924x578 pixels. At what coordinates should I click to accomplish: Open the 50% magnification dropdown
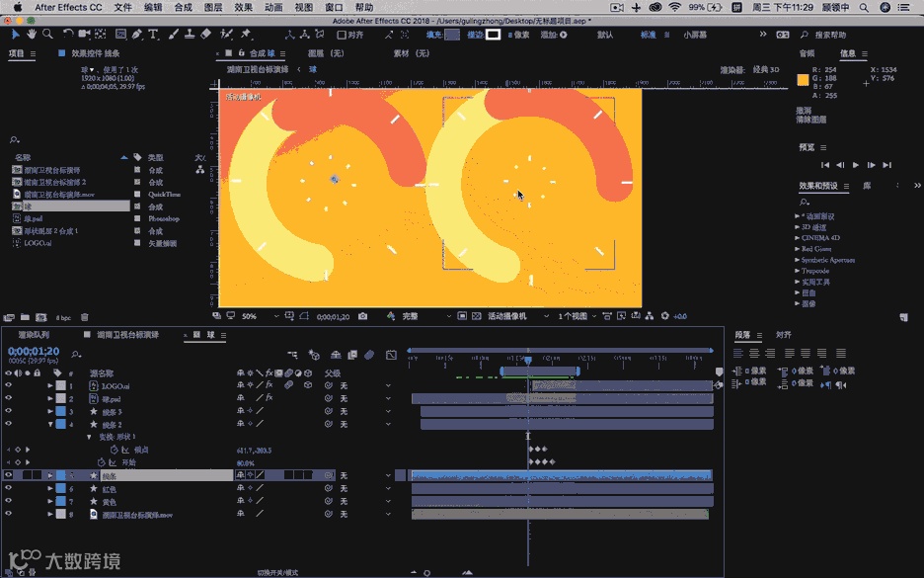click(x=254, y=316)
